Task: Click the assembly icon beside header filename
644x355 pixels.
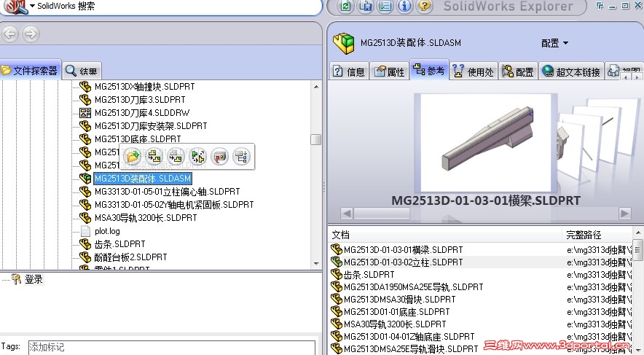Action: click(x=344, y=43)
